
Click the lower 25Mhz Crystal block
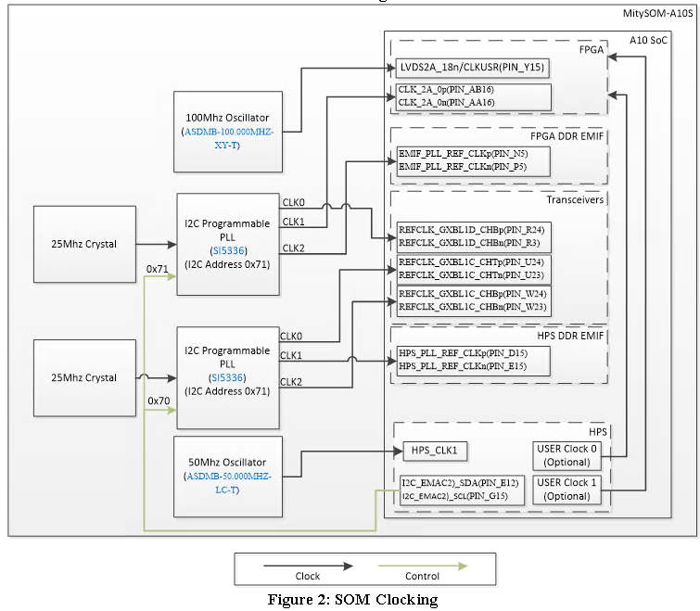pyautogui.click(x=84, y=378)
